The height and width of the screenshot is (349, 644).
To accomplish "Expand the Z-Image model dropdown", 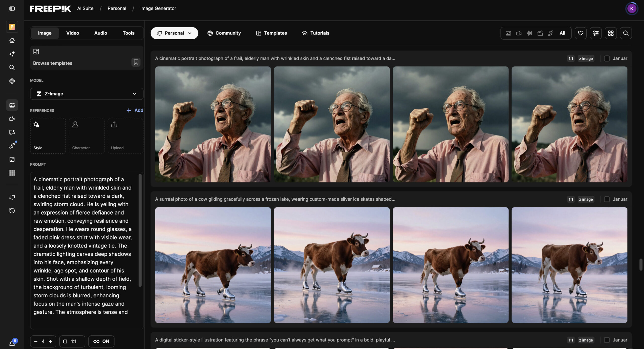I will (87, 94).
